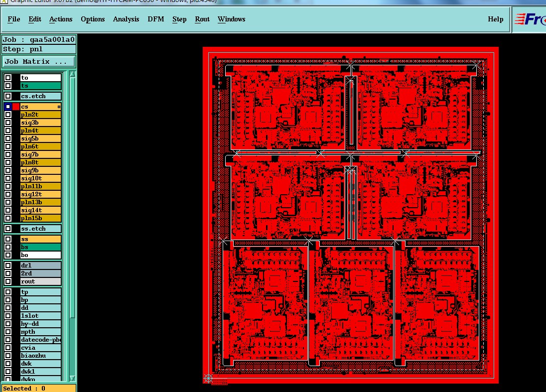Select the dwk1 layer name

click(x=41, y=372)
